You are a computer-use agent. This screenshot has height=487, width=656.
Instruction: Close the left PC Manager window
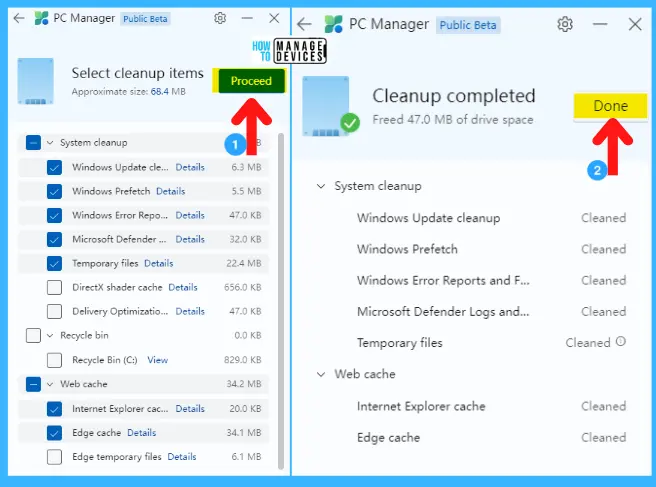click(274, 18)
